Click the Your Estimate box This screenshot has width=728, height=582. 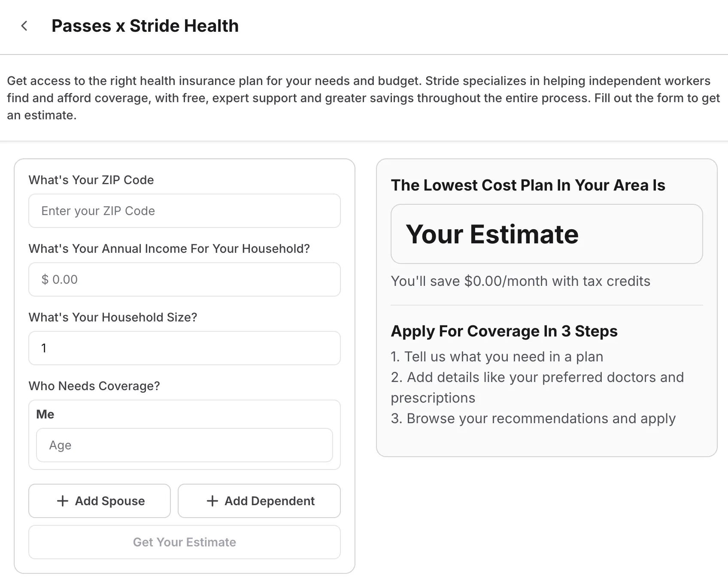(x=546, y=234)
